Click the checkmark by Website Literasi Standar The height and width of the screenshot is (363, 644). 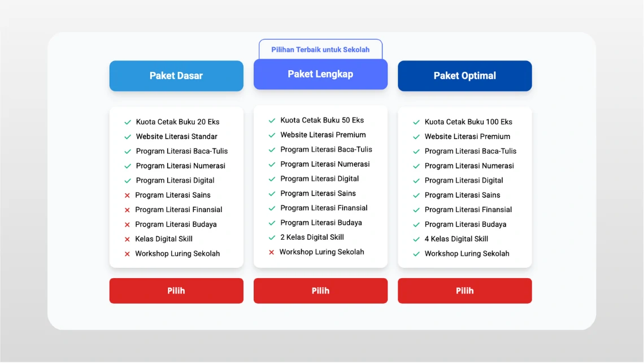pyautogui.click(x=128, y=137)
